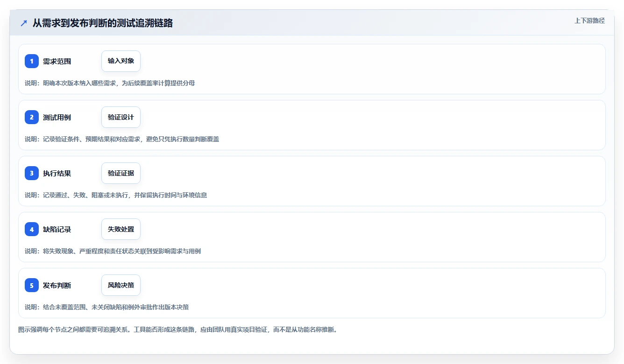
Task: Click the step 2 number badge
Action: click(32, 117)
